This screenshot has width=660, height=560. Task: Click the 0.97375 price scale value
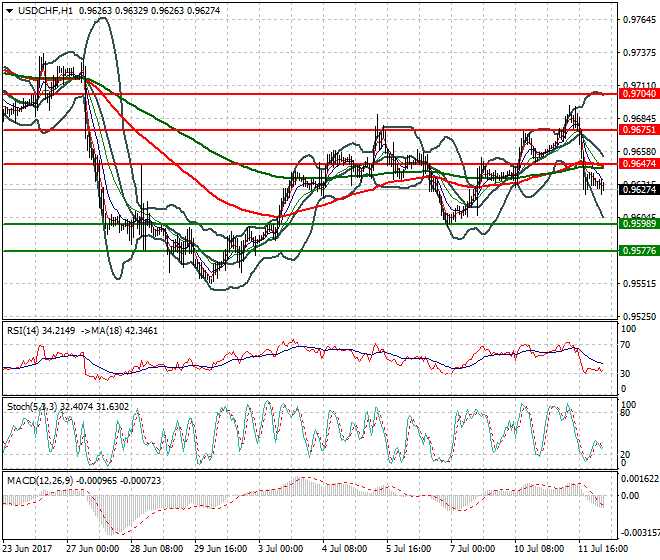(639, 53)
